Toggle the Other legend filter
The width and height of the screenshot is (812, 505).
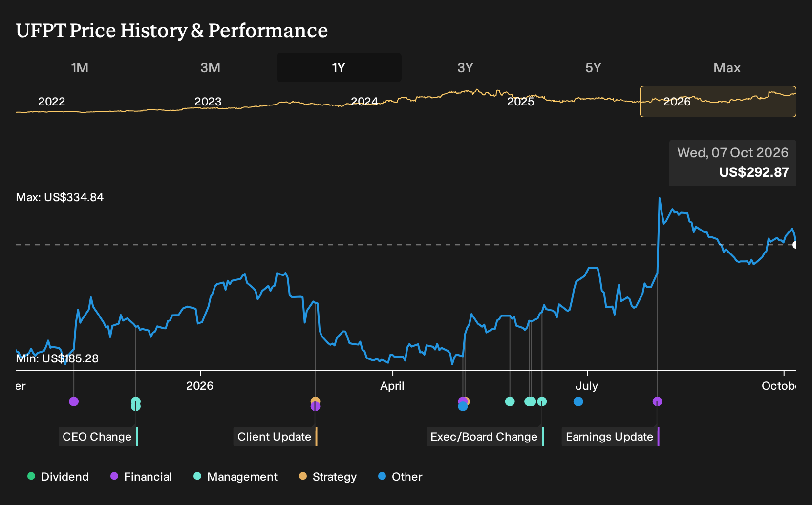(x=400, y=477)
